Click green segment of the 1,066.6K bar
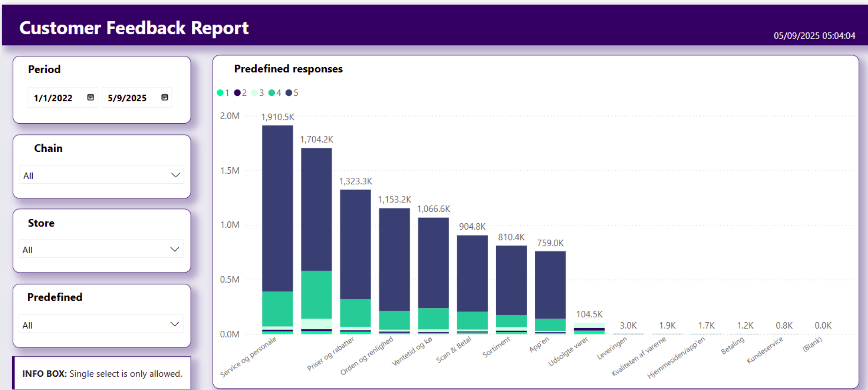Viewport: 868px width, 390px height. (434, 319)
